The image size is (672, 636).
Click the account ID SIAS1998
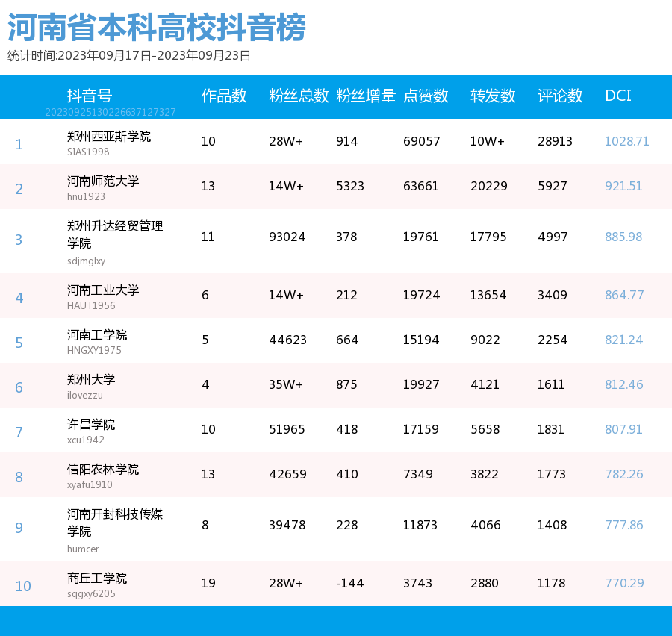pos(88,152)
